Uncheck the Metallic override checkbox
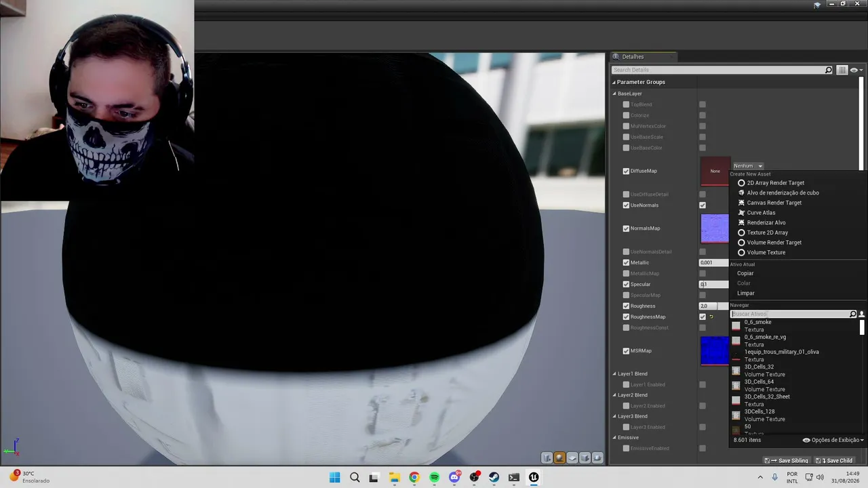Viewport: 868px width, 488px height. 626,263
